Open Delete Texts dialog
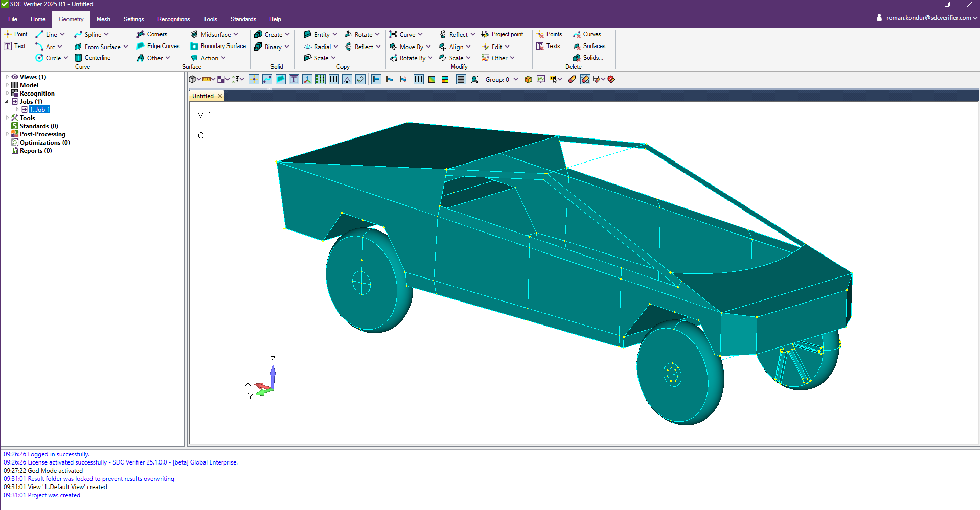Image resolution: width=980 pixels, height=510 pixels. [550, 46]
